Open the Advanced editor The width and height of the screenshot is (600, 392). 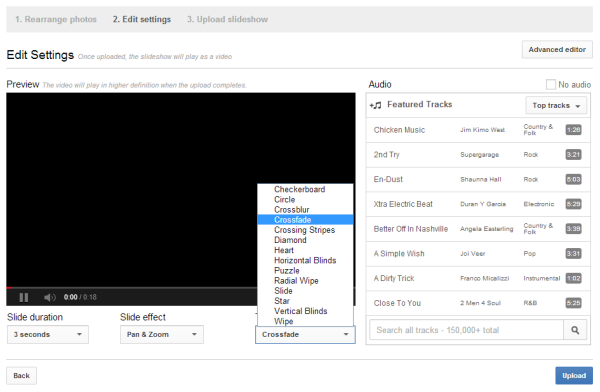tap(557, 49)
